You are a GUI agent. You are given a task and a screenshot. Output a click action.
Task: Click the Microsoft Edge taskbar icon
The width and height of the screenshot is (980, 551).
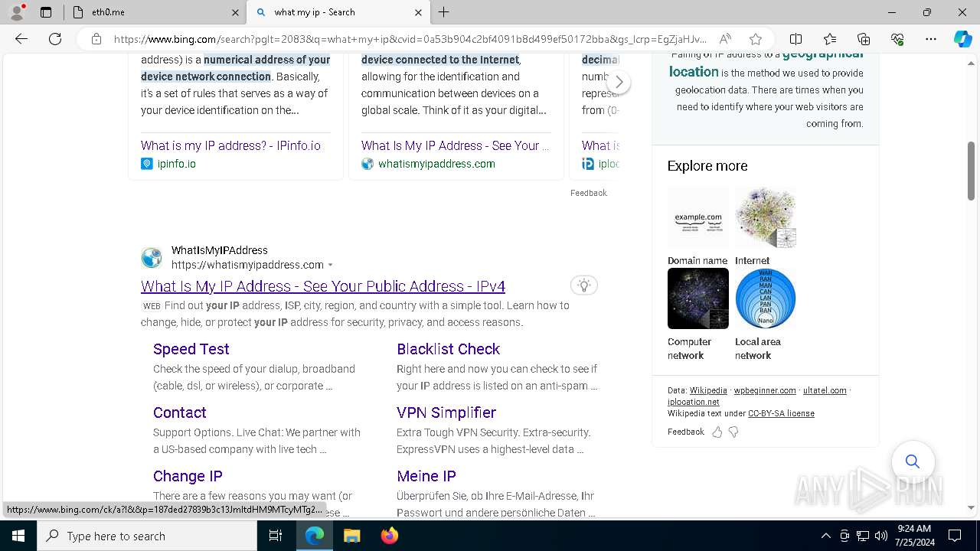tap(315, 536)
